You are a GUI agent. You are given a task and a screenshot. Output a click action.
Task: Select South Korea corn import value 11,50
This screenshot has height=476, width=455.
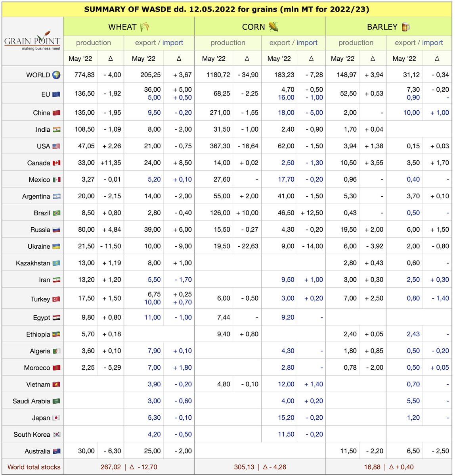286,434
